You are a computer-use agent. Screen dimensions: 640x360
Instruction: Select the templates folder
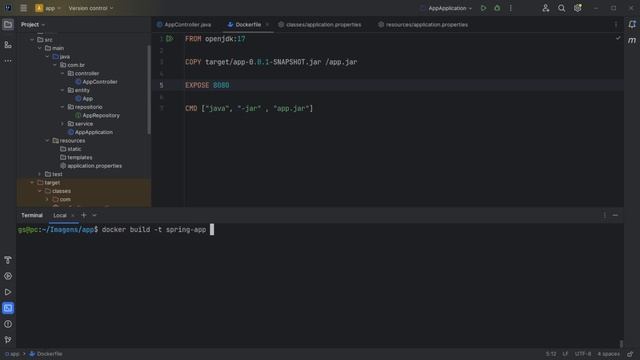click(76, 158)
